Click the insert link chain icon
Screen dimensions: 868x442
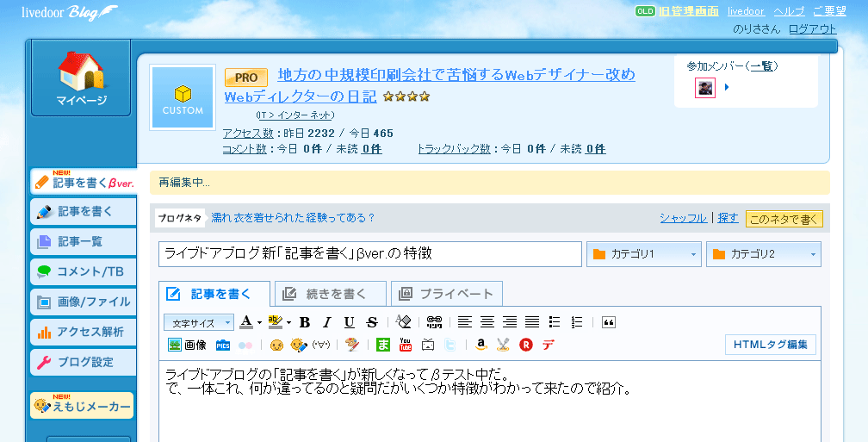[435, 322]
